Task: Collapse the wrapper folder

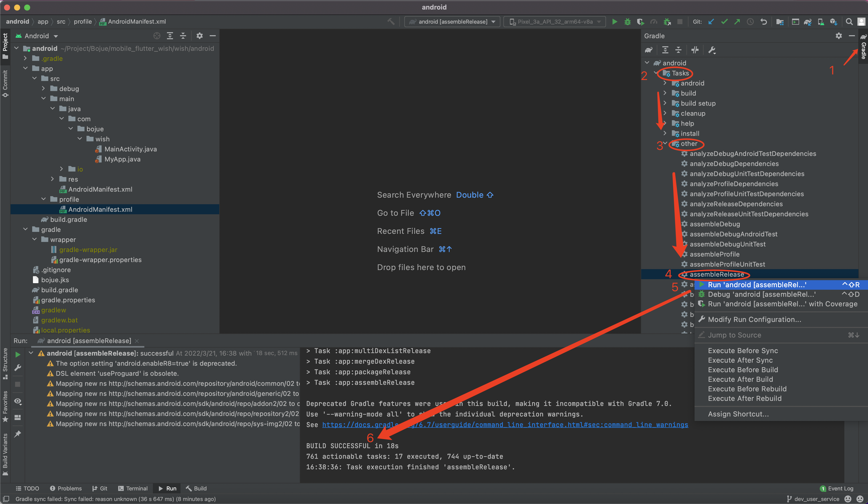Action: pos(34,239)
